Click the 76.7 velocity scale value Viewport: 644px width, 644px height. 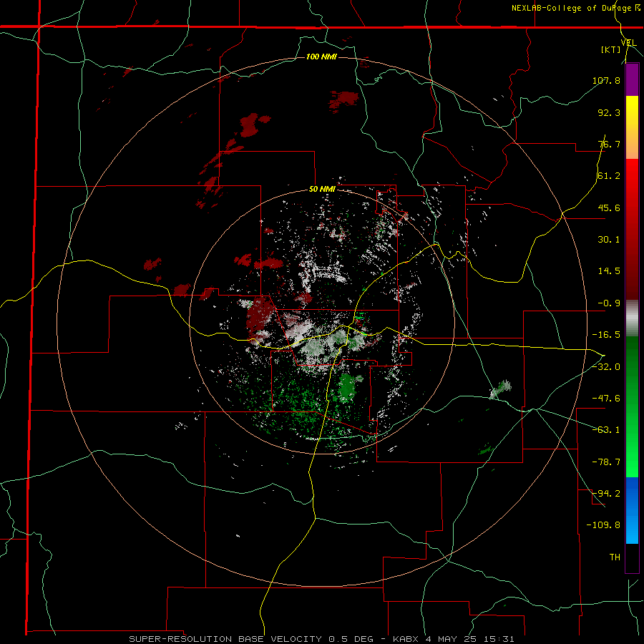pos(609,144)
